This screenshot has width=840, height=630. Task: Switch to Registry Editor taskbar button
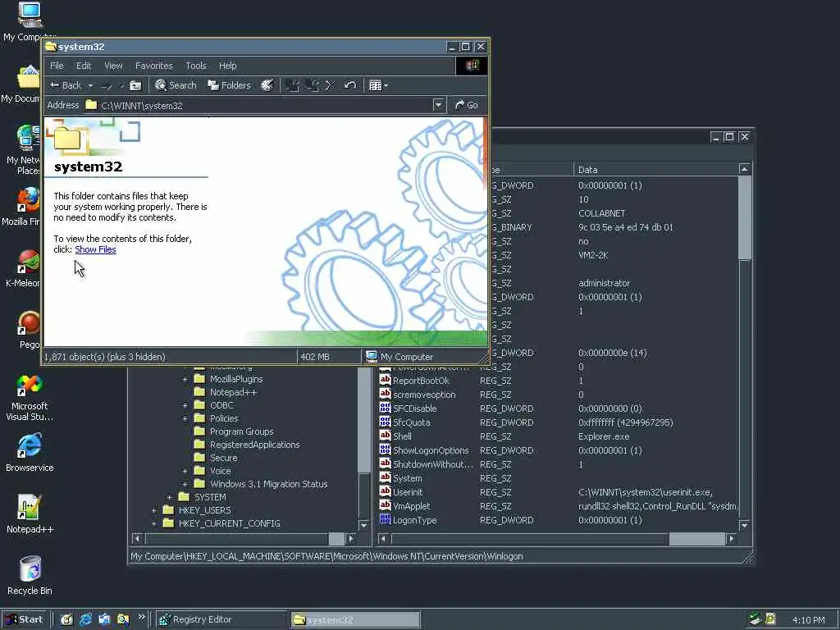point(221,620)
